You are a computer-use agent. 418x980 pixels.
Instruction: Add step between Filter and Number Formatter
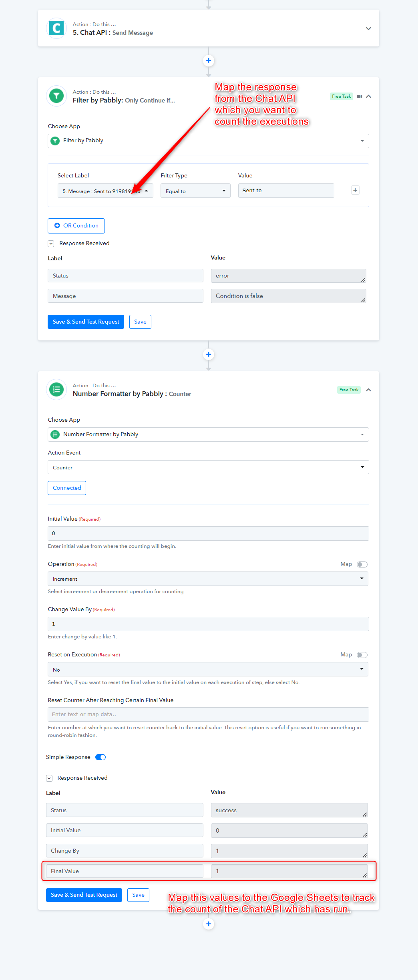point(209,354)
